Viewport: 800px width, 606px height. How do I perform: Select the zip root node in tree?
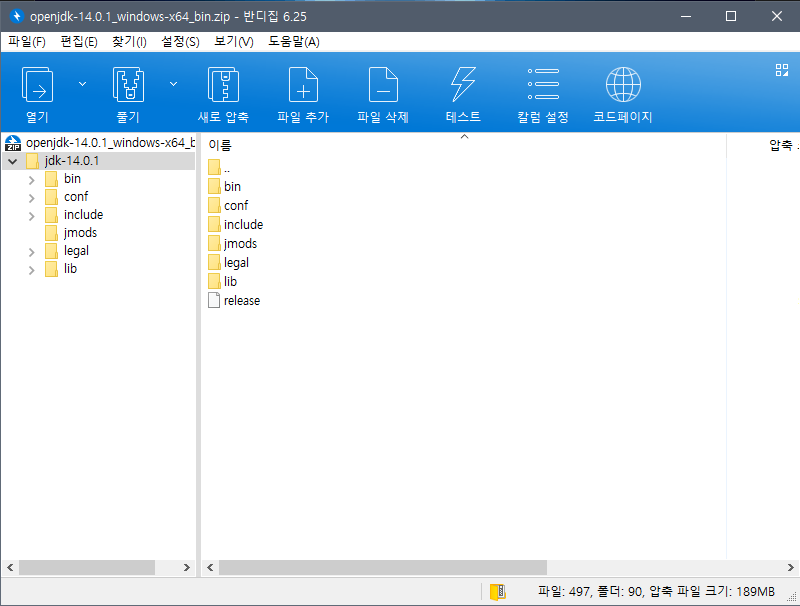tap(100, 143)
